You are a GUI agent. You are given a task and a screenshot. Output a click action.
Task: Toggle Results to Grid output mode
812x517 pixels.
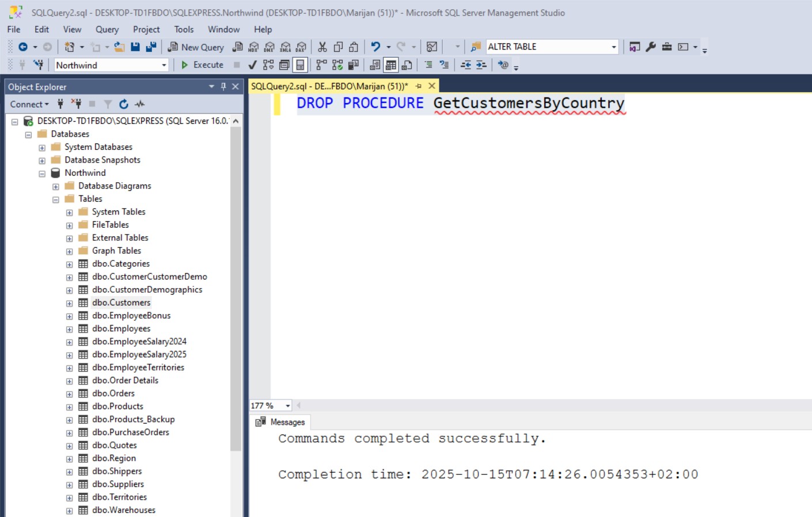click(391, 65)
